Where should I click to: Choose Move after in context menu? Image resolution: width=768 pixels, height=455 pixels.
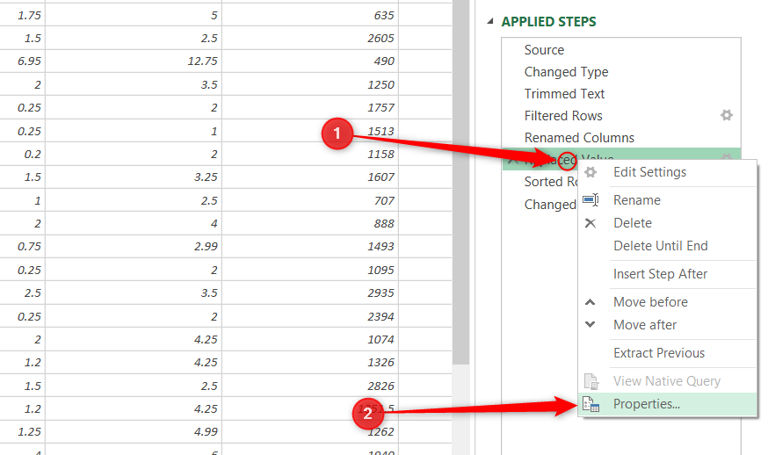[645, 325]
